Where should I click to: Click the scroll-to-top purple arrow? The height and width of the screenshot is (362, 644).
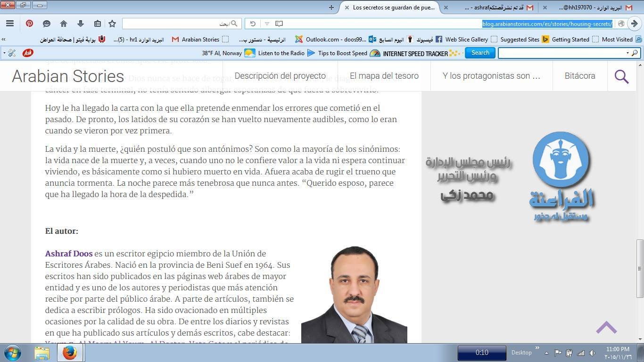click(x=606, y=327)
